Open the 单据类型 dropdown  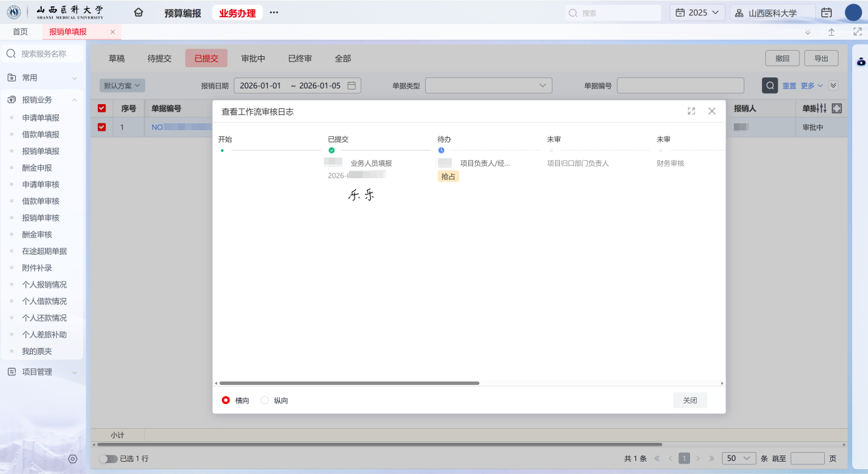[488, 86]
